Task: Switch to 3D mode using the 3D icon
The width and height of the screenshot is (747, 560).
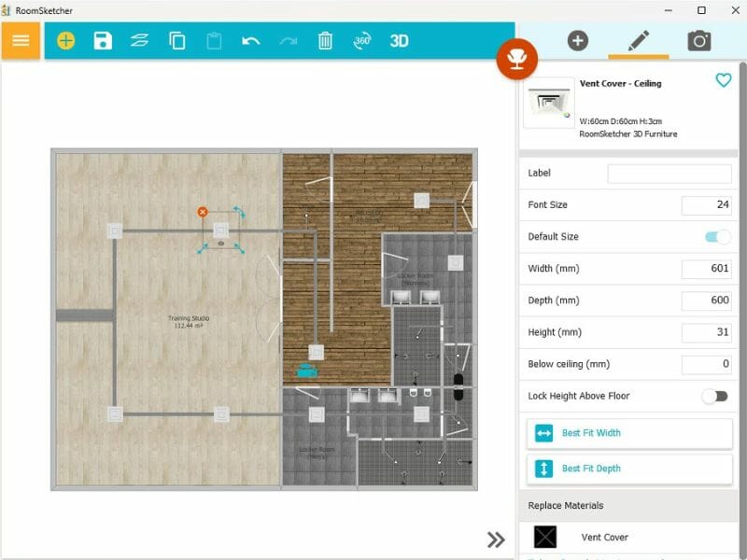Action: [x=398, y=40]
